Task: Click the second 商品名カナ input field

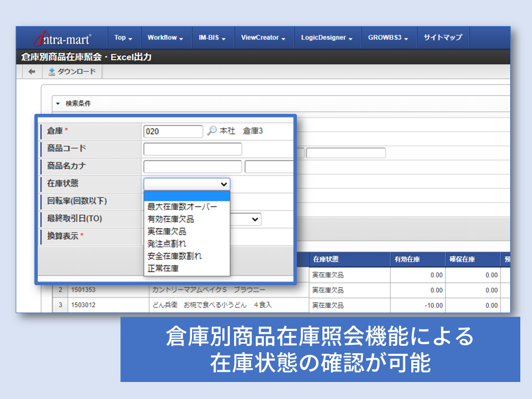Action: click(269, 167)
